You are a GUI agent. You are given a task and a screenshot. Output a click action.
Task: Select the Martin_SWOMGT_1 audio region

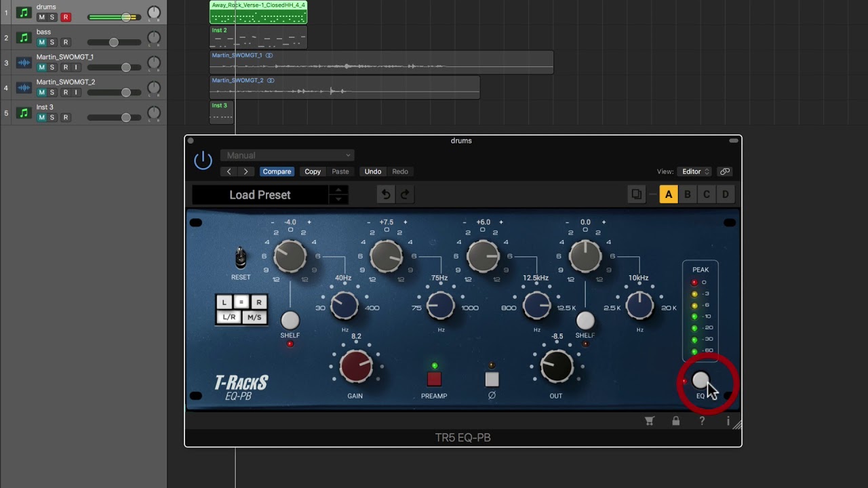(381, 62)
